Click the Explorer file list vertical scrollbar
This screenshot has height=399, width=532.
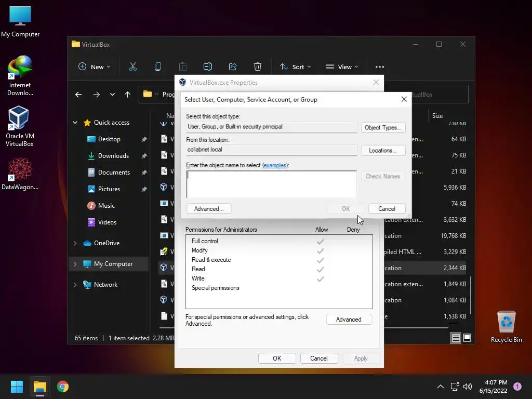tap(471, 295)
